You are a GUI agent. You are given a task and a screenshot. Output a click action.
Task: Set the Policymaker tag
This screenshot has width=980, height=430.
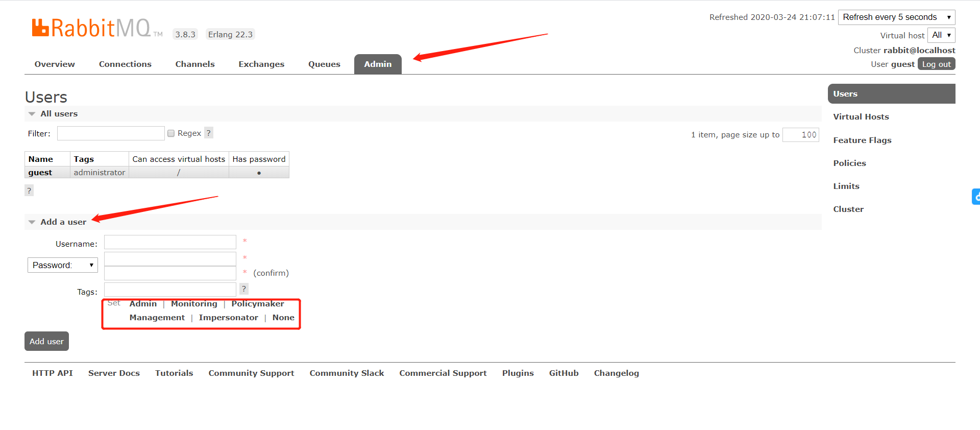pos(257,304)
